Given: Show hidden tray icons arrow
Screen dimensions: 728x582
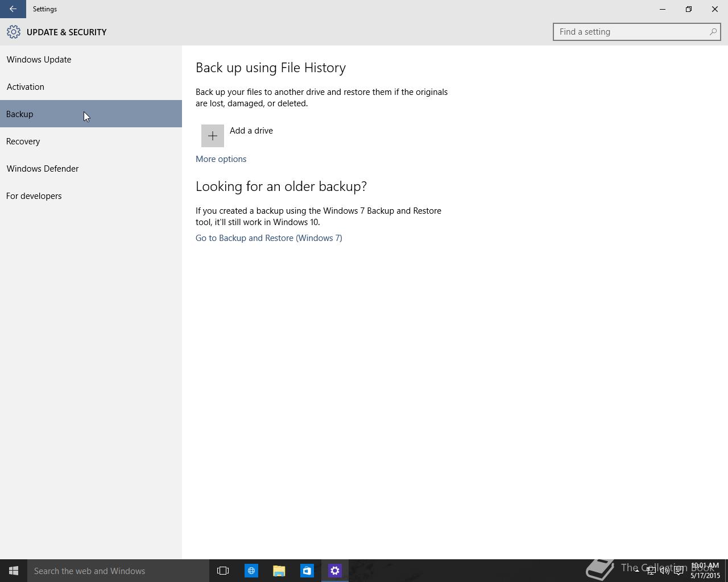Looking at the screenshot, I should point(637,571).
